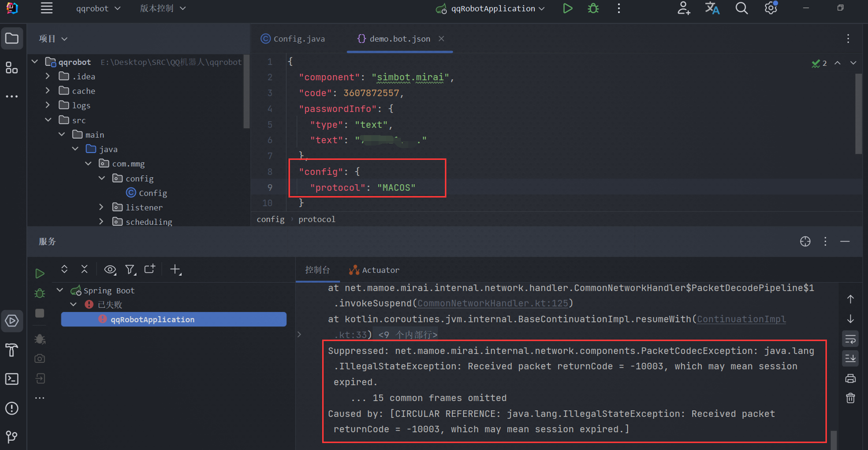Toggle soft-wrap in console
The height and width of the screenshot is (450, 868).
tap(850, 339)
